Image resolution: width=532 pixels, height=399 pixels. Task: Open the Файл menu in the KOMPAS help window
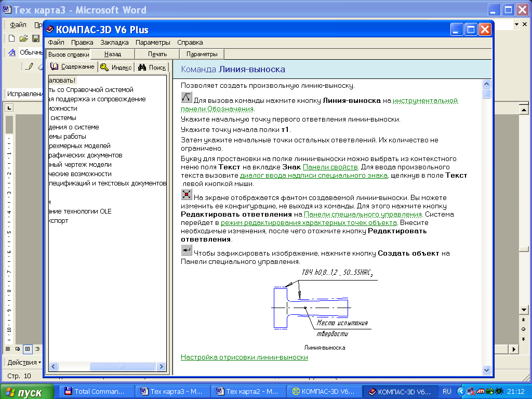pos(56,43)
